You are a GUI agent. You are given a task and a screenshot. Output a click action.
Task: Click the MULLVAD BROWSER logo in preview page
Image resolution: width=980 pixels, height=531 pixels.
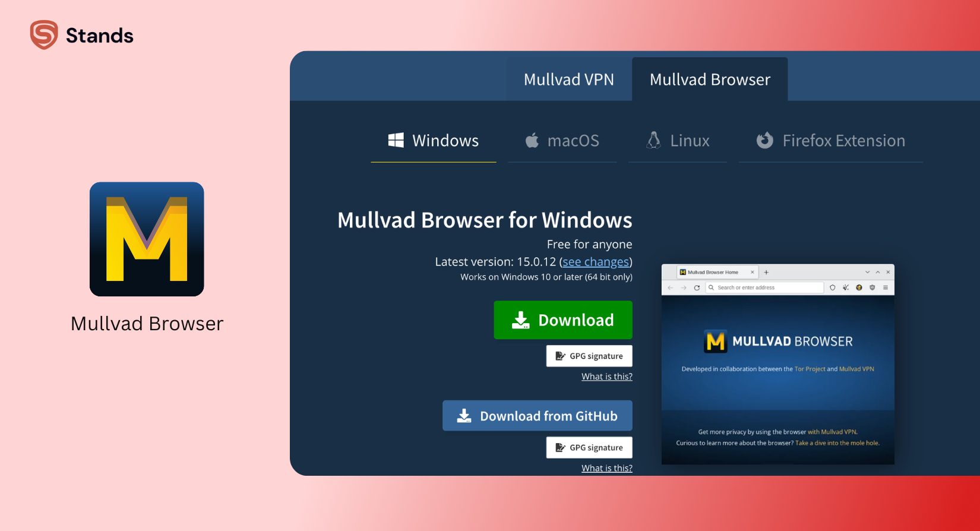[778, 342]
